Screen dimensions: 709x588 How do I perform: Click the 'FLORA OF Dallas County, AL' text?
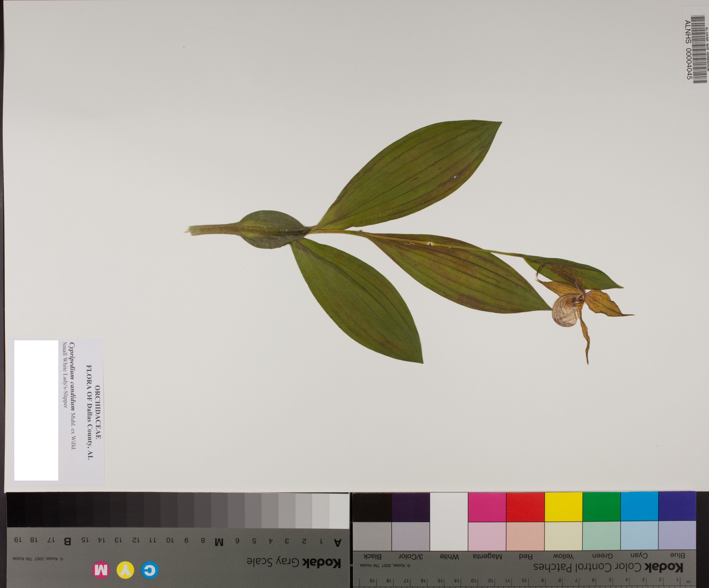[90, 412]
